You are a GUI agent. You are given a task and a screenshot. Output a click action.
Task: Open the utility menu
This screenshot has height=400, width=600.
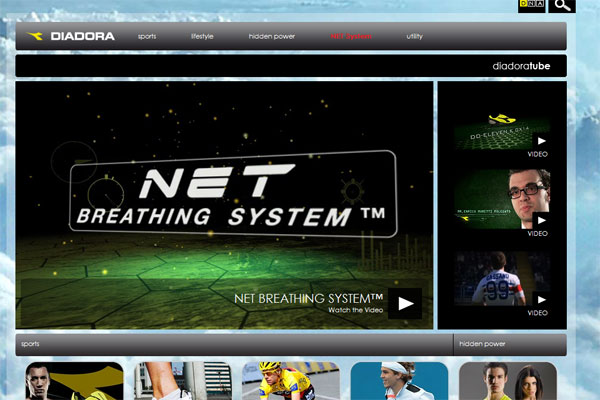414,36
